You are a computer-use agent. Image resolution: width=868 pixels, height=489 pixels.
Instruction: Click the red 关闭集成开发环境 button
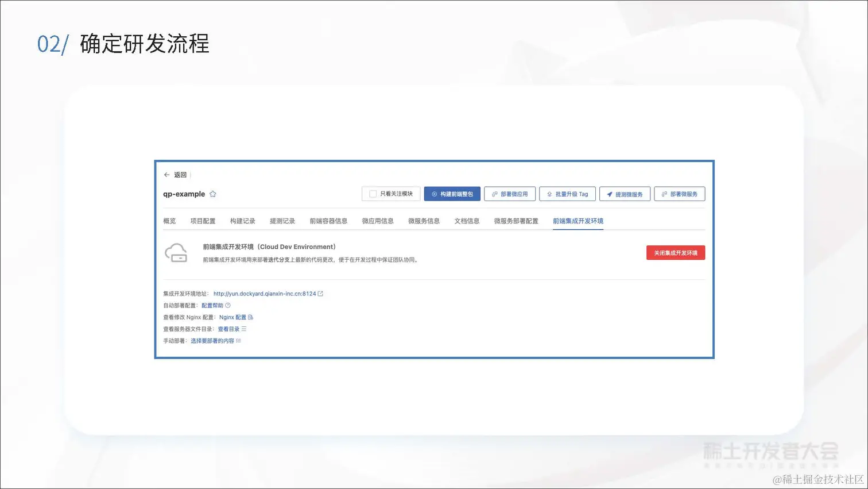(676, 253)
